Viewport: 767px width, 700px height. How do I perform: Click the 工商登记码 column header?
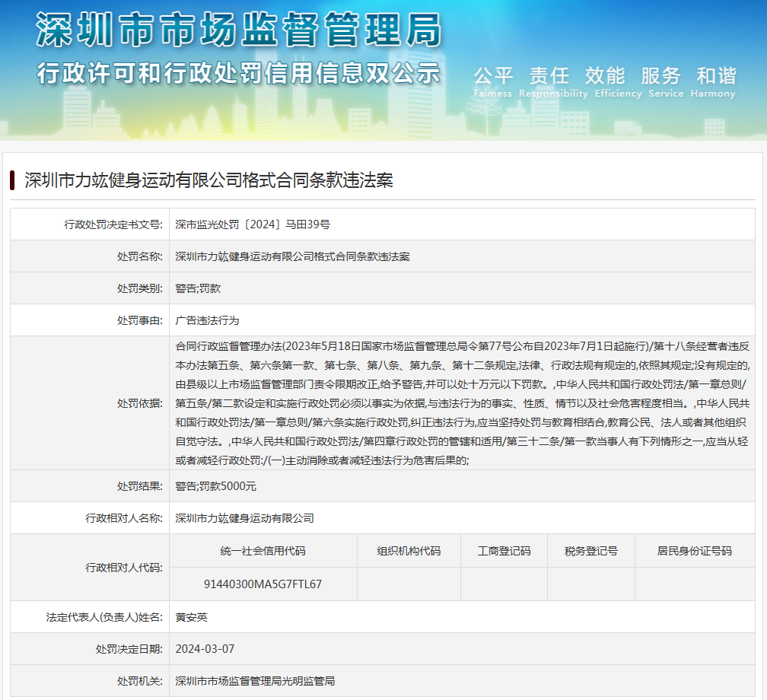click(x=504, y=551)
